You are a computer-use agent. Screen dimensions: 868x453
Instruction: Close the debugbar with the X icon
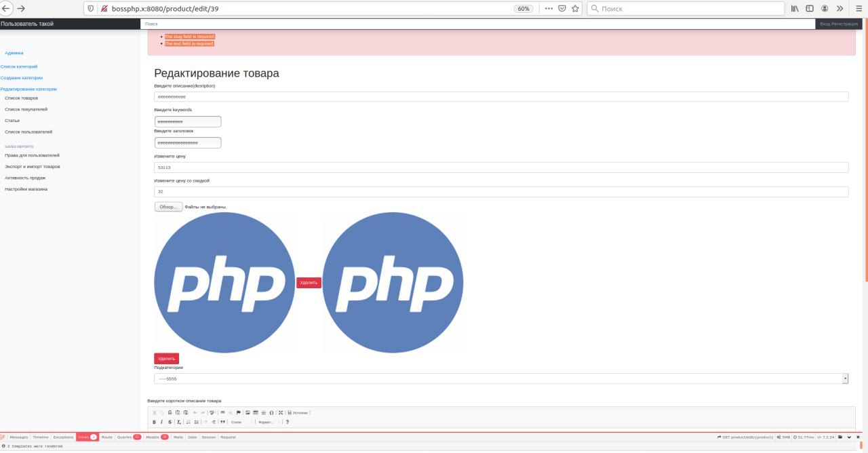tap(858, 437)
